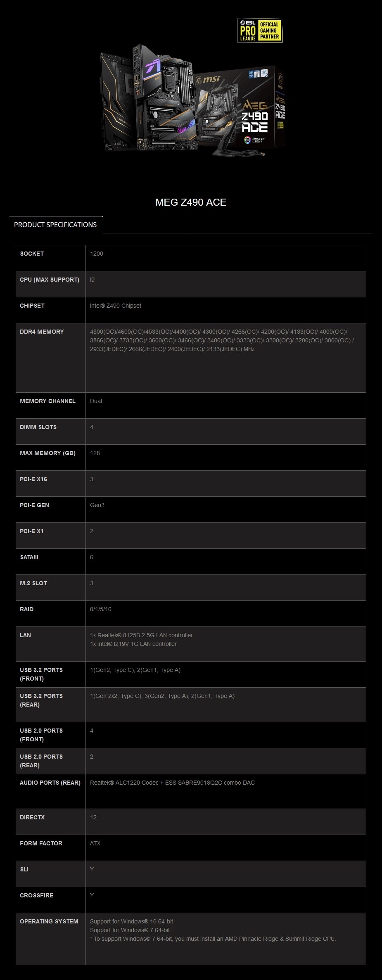Select the USB 3.2 PORTS (REAR) label

(41, 700)
